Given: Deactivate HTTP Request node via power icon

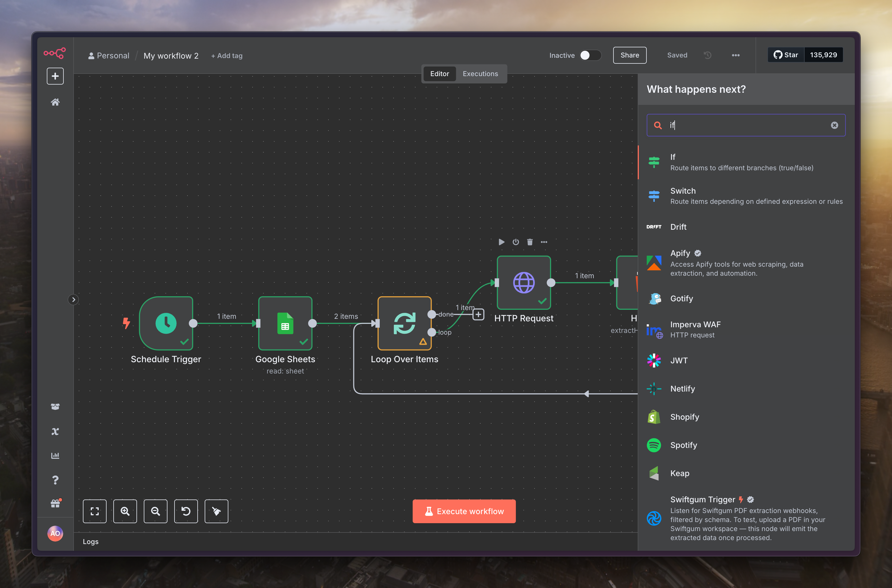Looking at the screenshot, I should point(516,242).
